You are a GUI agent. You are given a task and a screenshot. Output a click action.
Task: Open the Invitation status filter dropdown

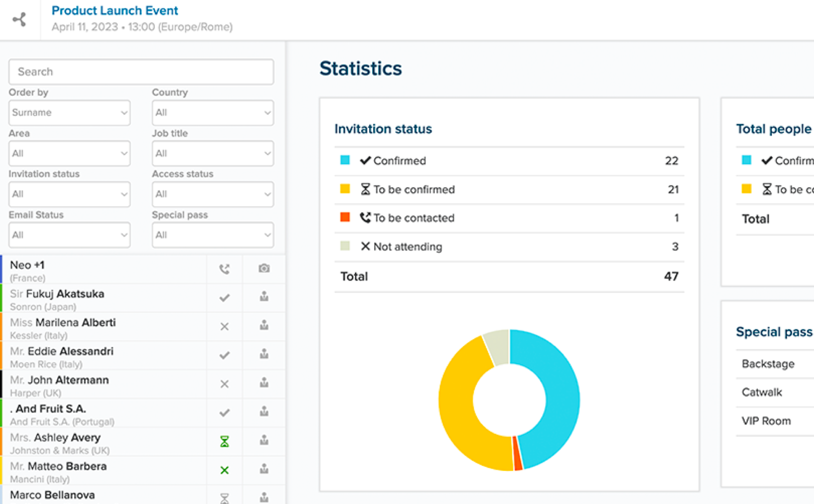[x=70, y=194]
